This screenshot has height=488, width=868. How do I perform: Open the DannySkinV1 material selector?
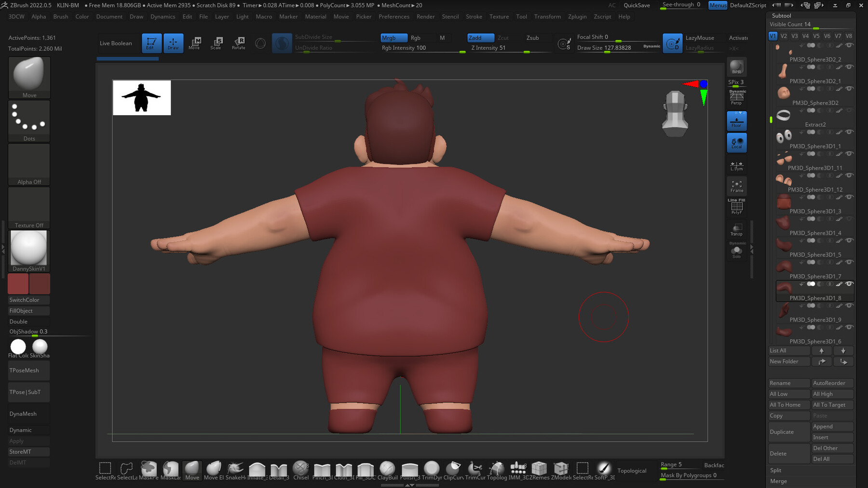29,251
